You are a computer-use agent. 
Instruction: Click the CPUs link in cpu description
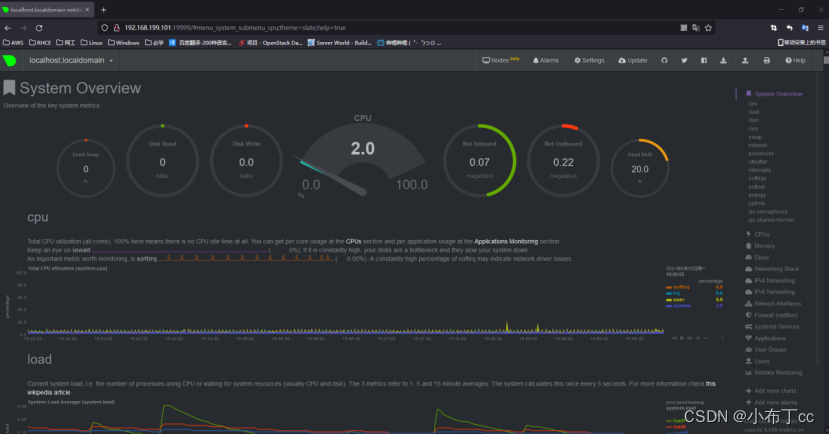353,241
